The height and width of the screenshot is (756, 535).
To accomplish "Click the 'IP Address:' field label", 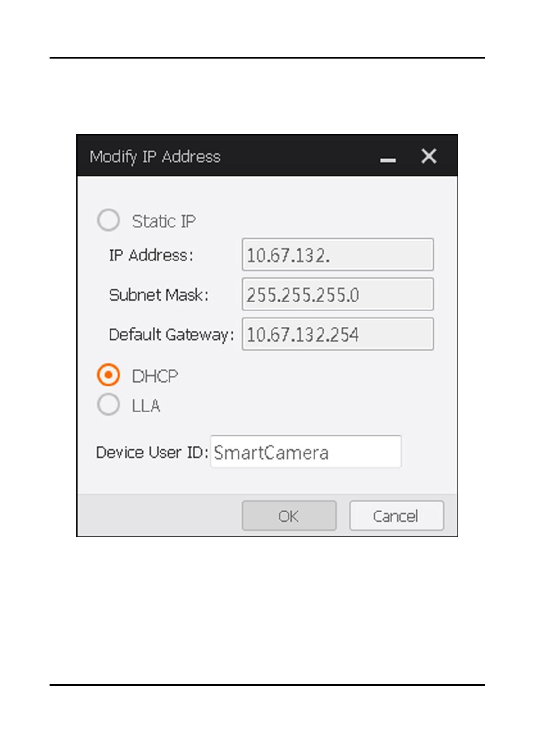I will click(151, 255).
